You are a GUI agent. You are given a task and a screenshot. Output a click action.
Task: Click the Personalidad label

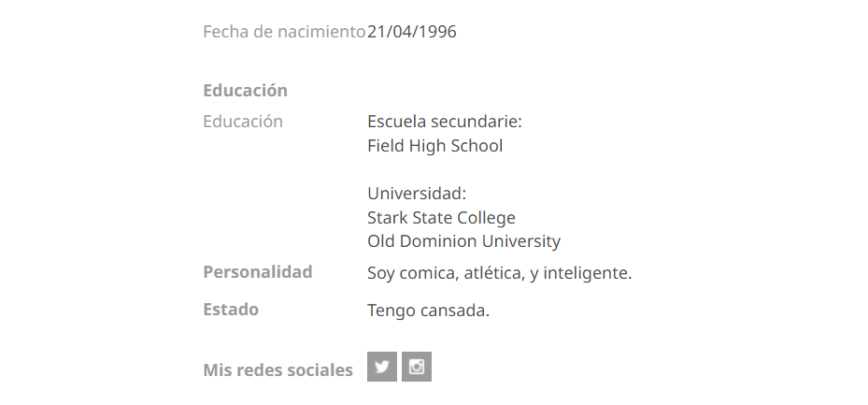pos(258,272)
